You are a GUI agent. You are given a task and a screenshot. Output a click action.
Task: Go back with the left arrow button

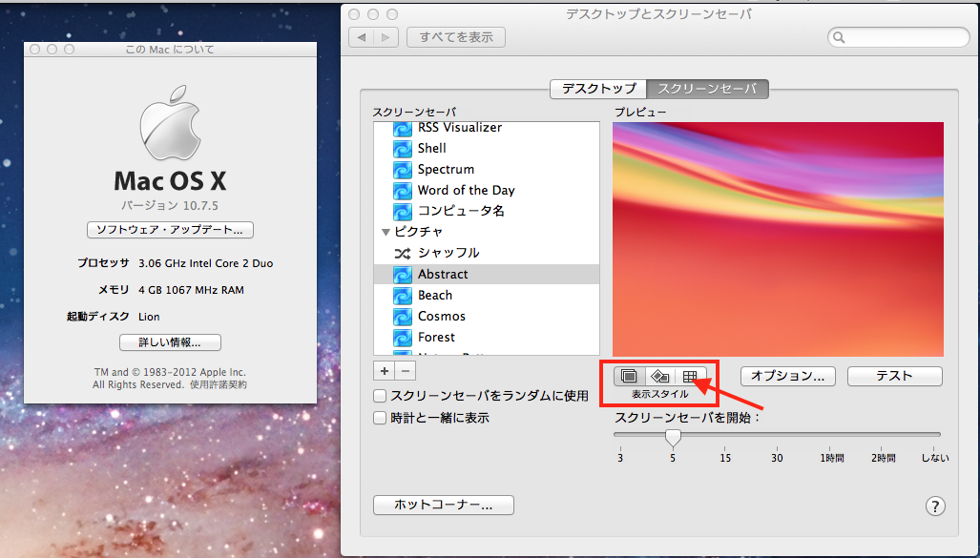pyautogui.click(x=362, y=37)
